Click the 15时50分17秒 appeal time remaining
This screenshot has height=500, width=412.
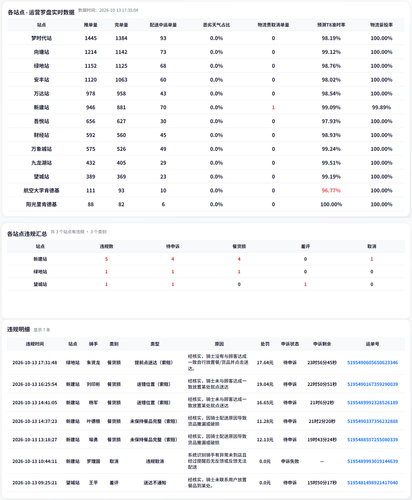pyautogui.click(x=322, y=482)
